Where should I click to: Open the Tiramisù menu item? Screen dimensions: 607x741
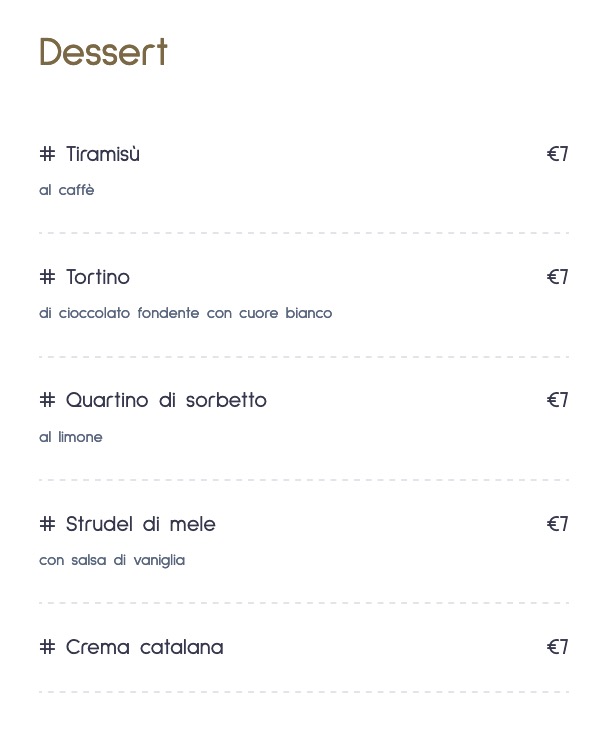tap(103, 154)
